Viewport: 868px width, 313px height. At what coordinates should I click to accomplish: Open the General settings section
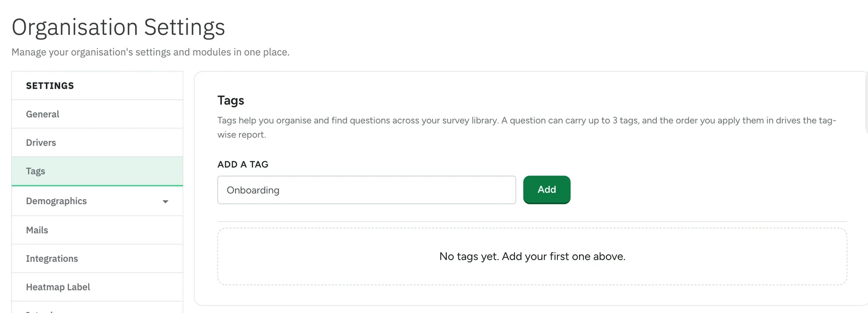point(97,114)
